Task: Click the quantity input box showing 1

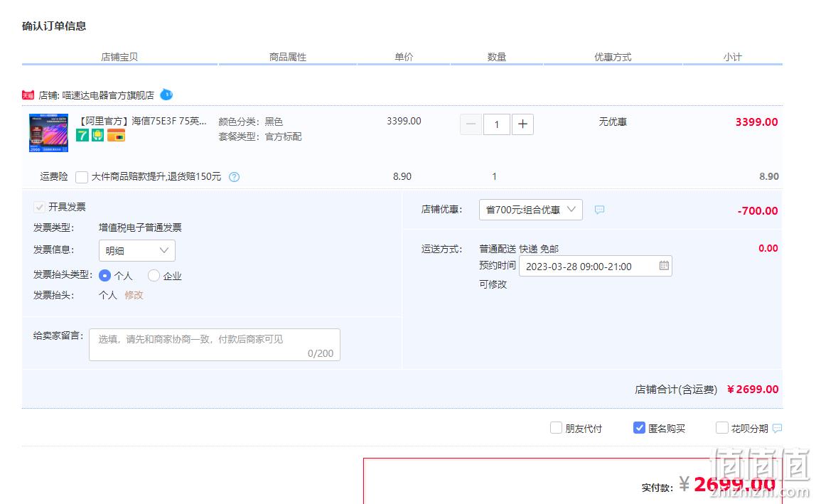Action: click(x=496, y=124)
